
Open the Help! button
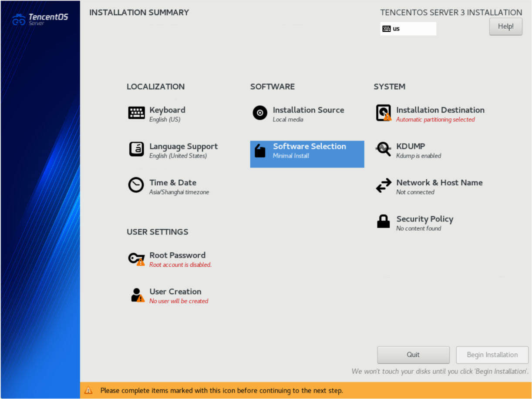(x=506, y=26)
